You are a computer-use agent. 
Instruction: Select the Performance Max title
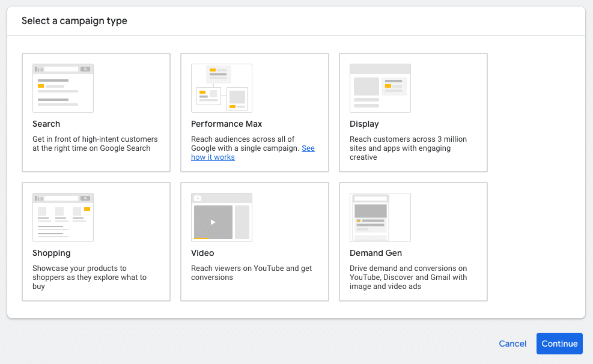click(x=227, y=124)
